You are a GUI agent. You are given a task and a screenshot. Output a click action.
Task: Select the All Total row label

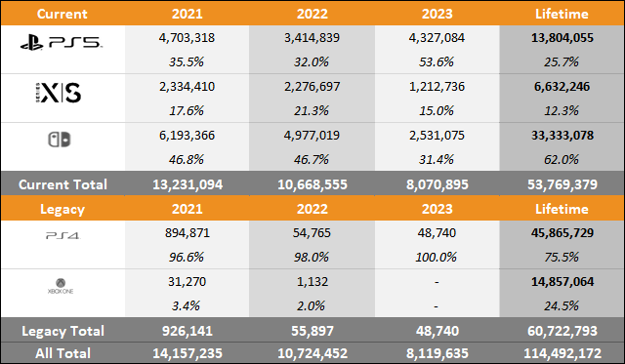(62, 353)
